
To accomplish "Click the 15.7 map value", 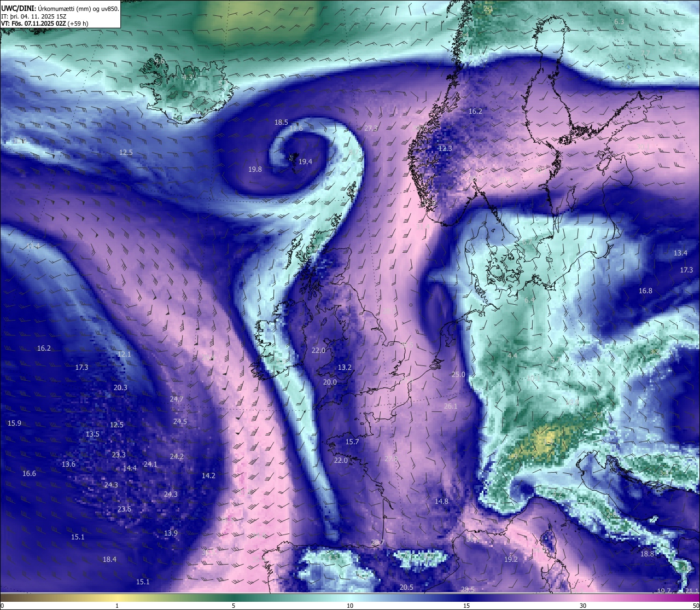I will [352, 442].
